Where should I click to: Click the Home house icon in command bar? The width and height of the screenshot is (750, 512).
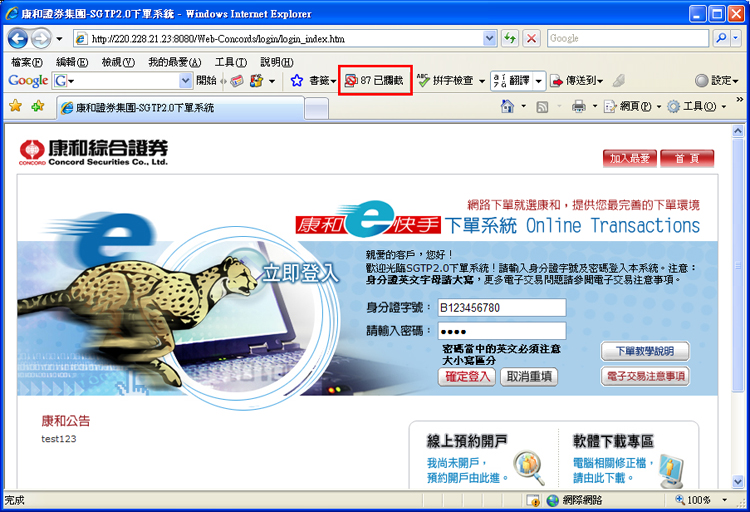507,106
